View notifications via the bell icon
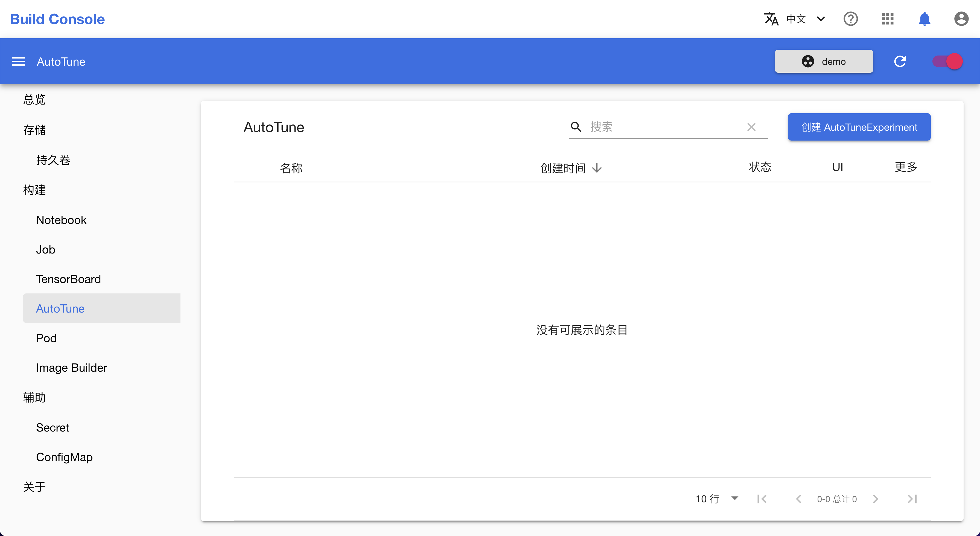 tap(924, 19)
